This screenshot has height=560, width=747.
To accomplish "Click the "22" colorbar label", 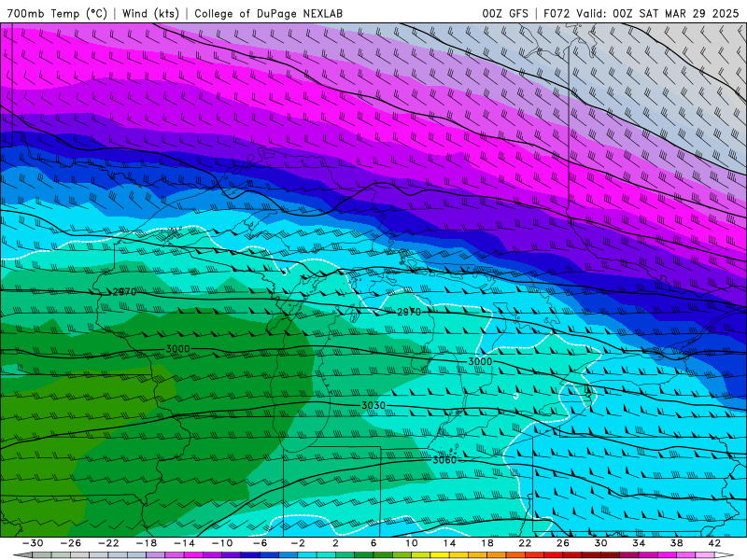I will [x=525, y=543].
